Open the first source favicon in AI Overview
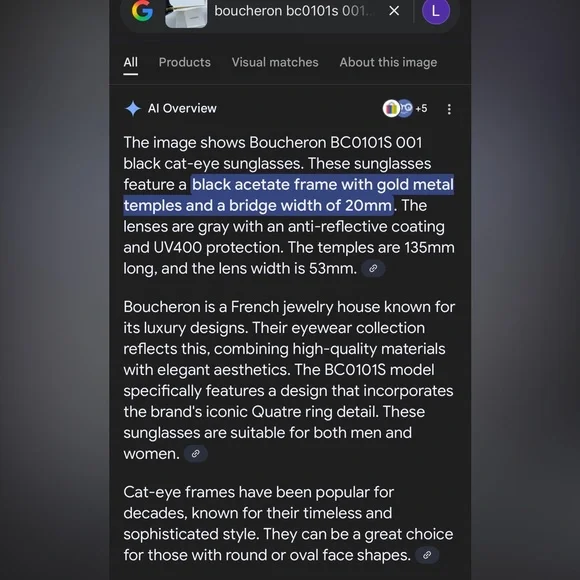The height and width of the screenshot is (580, 580). click(x=390, y=108)
